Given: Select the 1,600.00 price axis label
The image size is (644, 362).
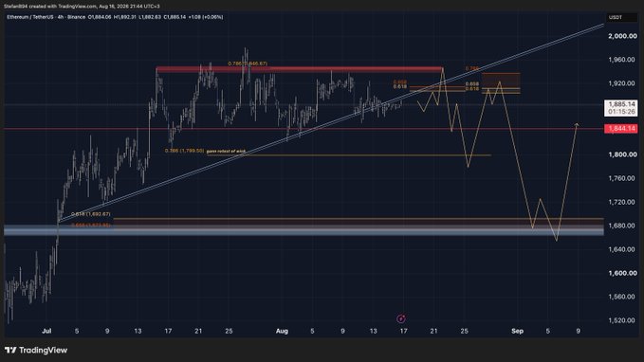Looking at the screenshot, I should [x=622, y=273].
